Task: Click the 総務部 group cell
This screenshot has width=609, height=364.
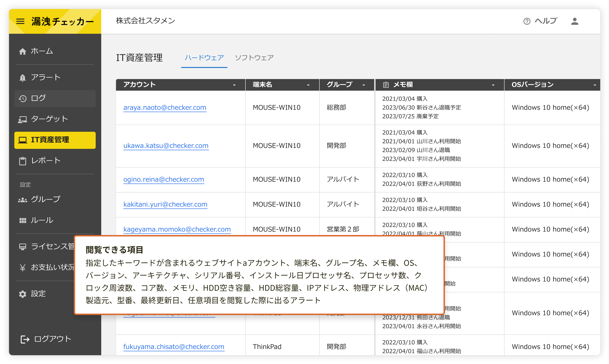Action: click(336, 107)
